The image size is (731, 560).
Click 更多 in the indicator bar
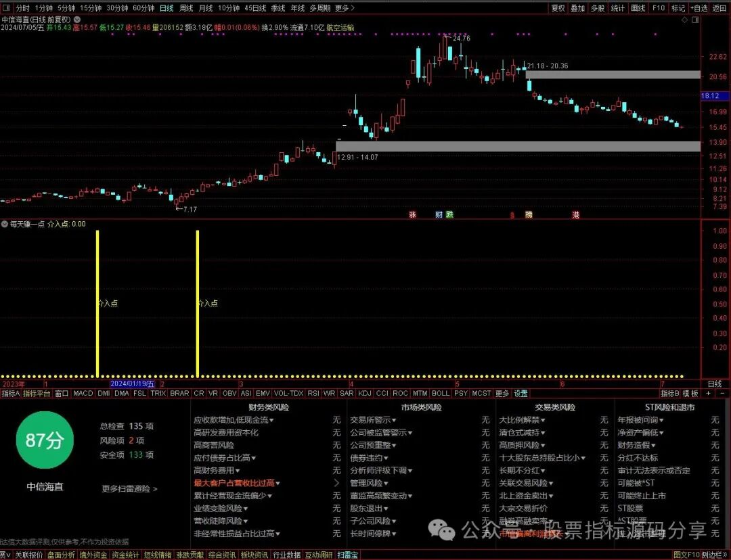[502, 393]
